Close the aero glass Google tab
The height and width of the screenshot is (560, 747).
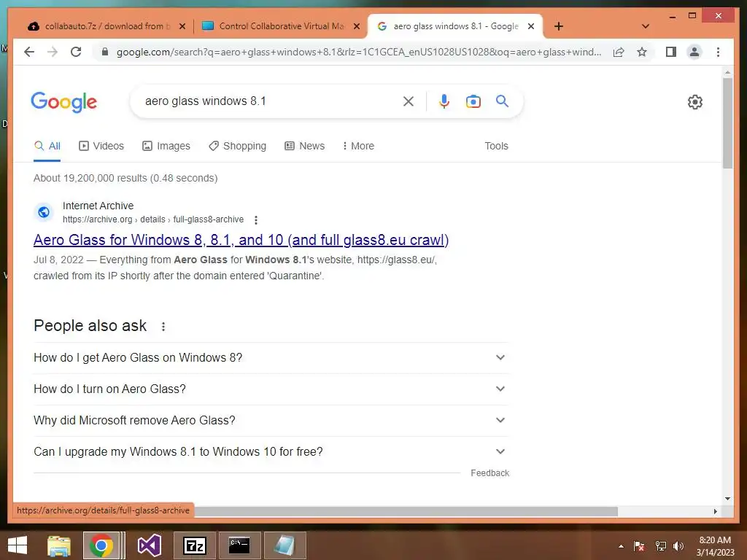click(x=531, y=26)
